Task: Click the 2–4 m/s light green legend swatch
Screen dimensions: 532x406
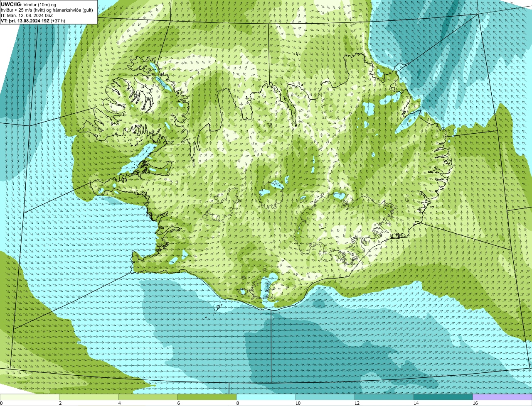Action: tap(89, 397)
